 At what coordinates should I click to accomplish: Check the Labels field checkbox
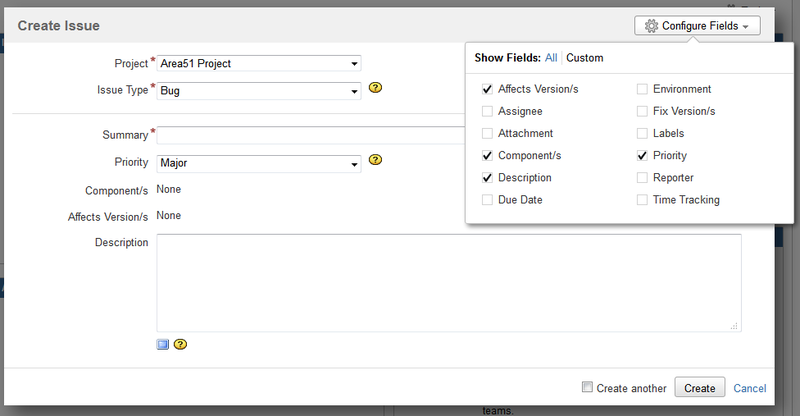click(x=642, y=133)
